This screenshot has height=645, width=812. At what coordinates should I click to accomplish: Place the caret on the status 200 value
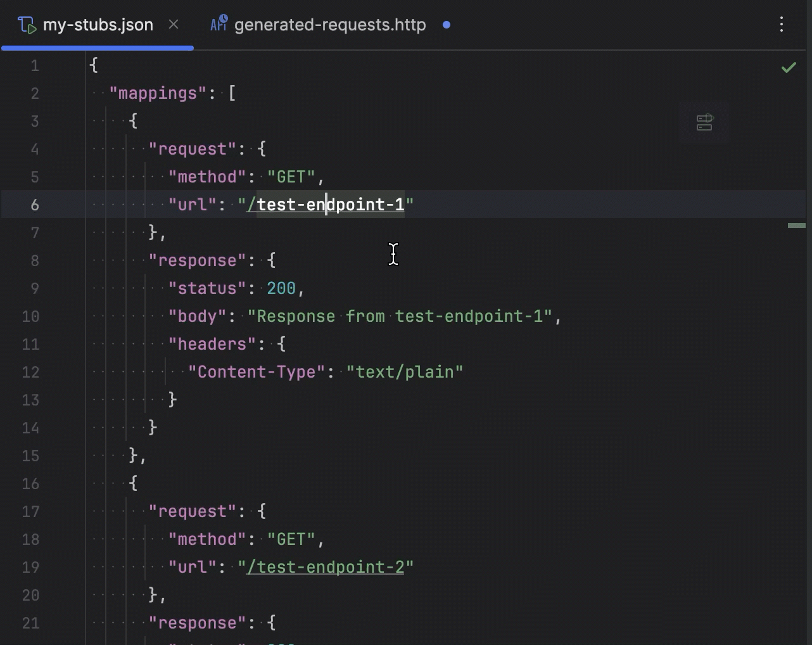click(281, 288)
